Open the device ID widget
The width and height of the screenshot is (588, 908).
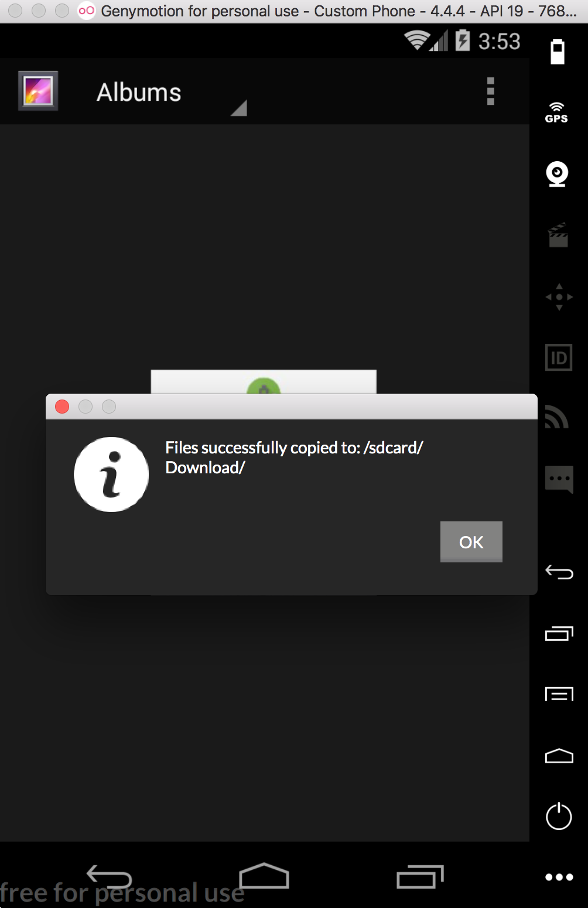[x=559, y=357]
